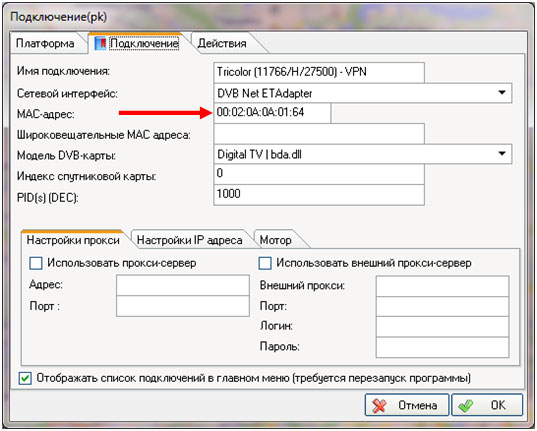This screenshot has height=431, width=537.
Task: Uncheck Отображать список подключений в главном меню
Action: (x=25, y=379)
